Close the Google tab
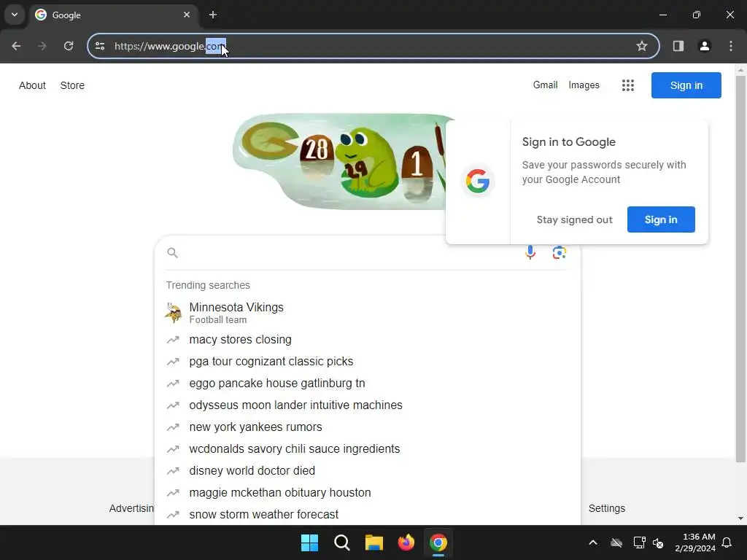Image resolution: width=747 pixels, height=560 pixels. (x=187, y=15)
